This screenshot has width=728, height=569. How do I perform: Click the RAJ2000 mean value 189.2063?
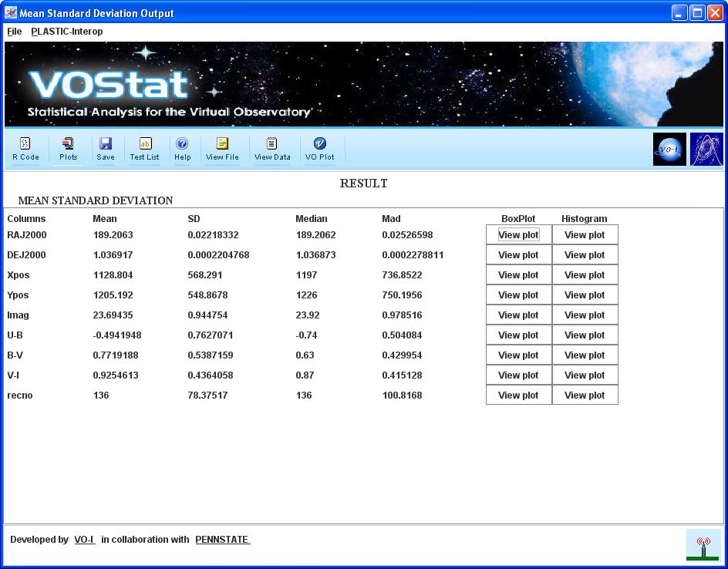pyautogui.click(x=113, y=235)
